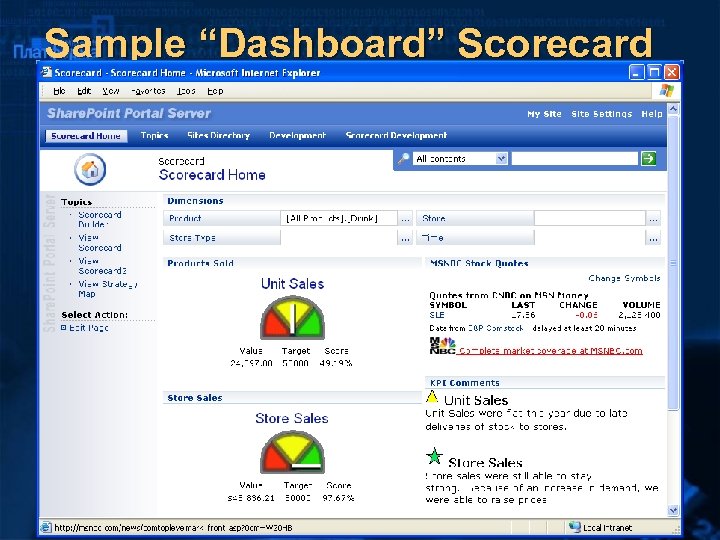Click the search magnifier key icon

pyautogui.click(x=404, y=159)
